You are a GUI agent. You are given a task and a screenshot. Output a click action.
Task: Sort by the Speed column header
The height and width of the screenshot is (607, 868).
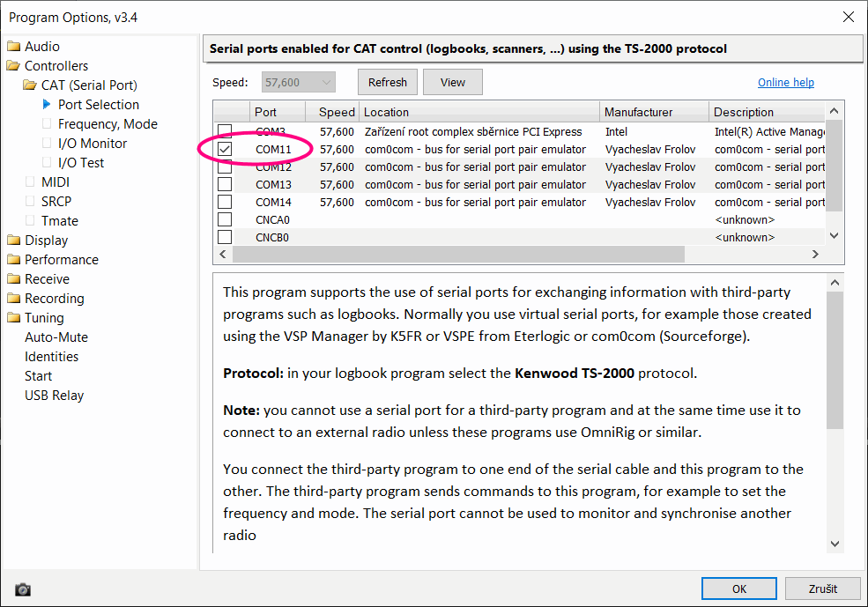(x=332, y=112)
